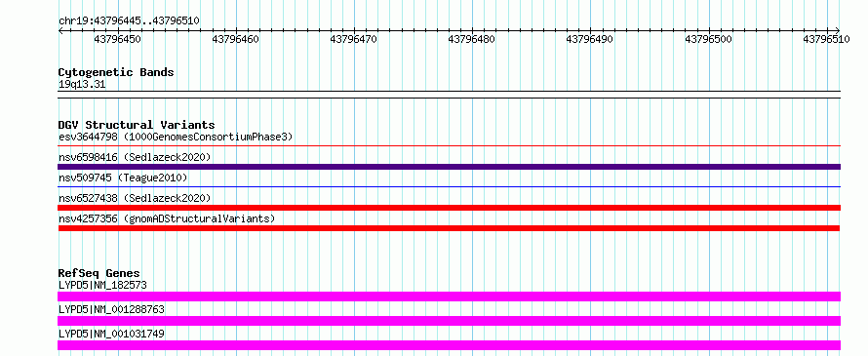This screenshot has height=356, width=868.
Task: Open gene label LYPD5|NM_001031749
Action: [111, 334]
